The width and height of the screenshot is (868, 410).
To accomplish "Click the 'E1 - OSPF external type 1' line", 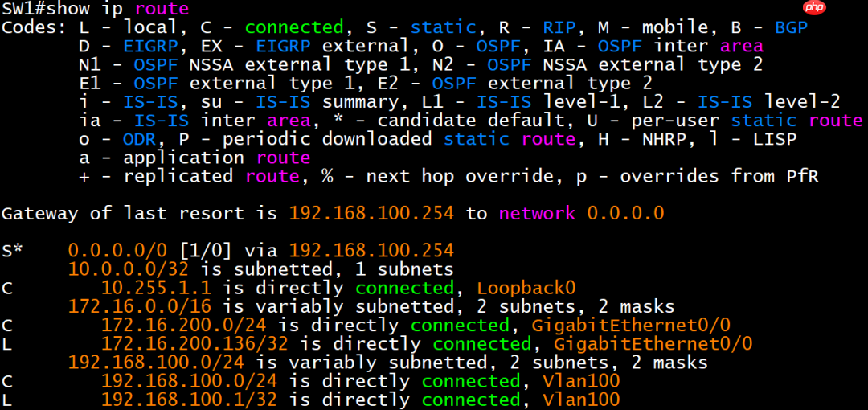I will (366, 83).
